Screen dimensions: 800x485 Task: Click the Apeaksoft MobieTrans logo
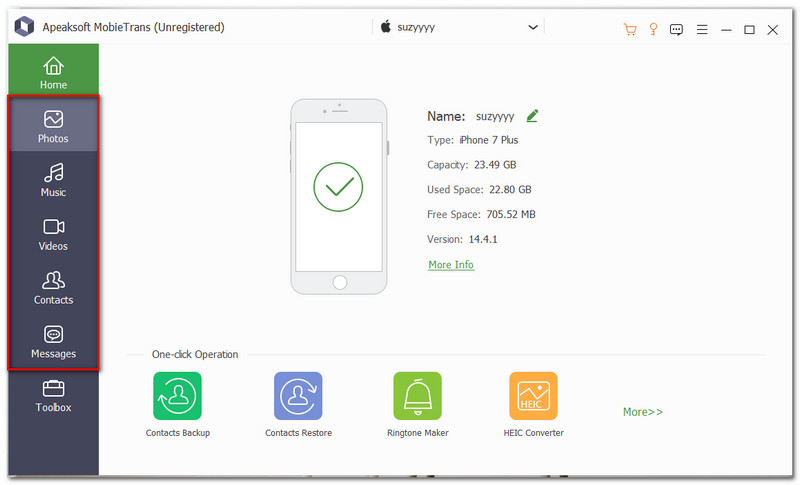(x=24, y=27)
